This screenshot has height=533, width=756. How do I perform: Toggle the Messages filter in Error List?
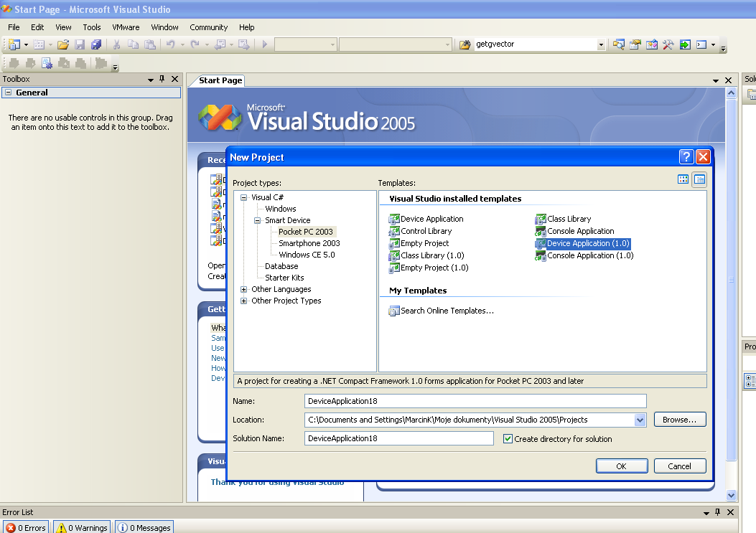click(x=144, y=528)
